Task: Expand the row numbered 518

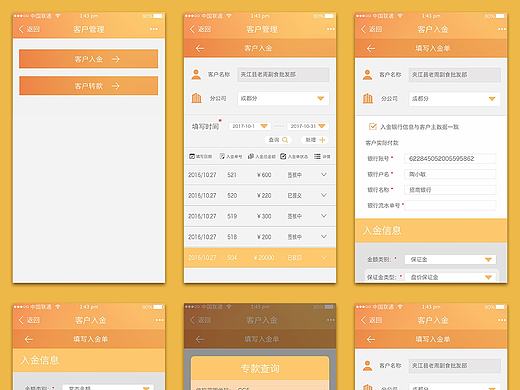Action: (324, 236)
